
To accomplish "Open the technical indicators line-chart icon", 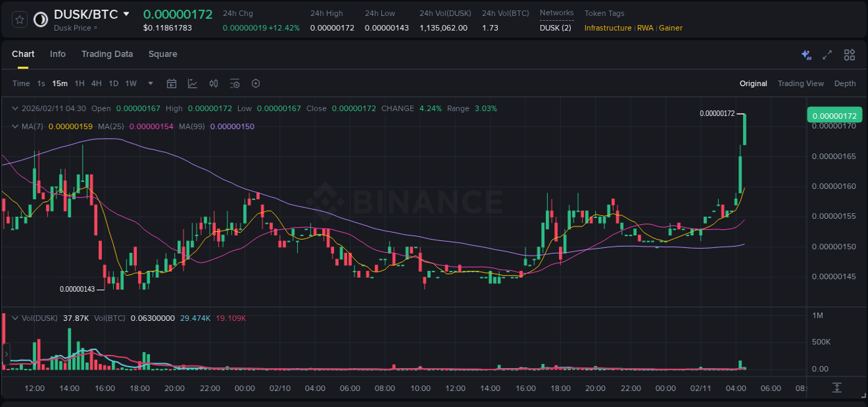I will [x=192, y=83].
